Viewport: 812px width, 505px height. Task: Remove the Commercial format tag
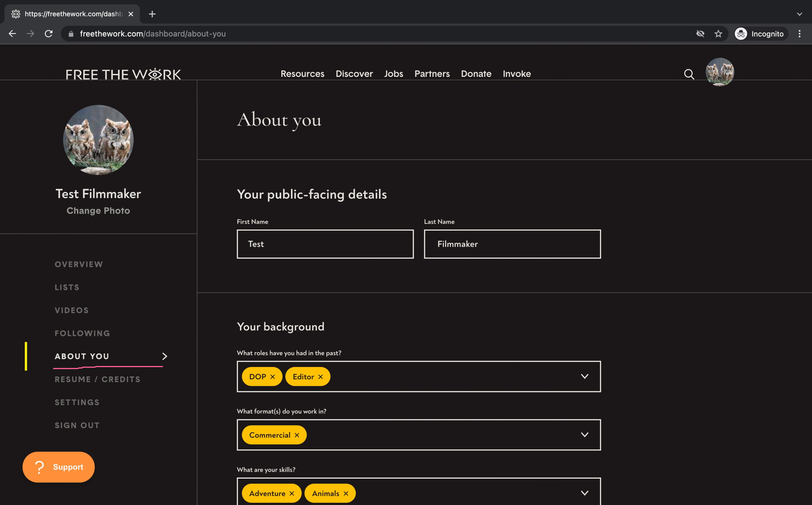(x=297, y=435)
